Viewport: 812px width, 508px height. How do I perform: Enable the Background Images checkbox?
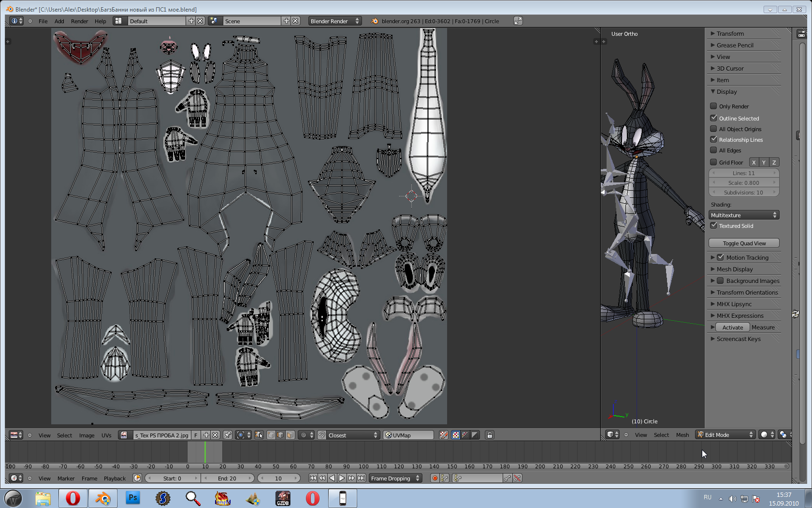pos(720,281)
